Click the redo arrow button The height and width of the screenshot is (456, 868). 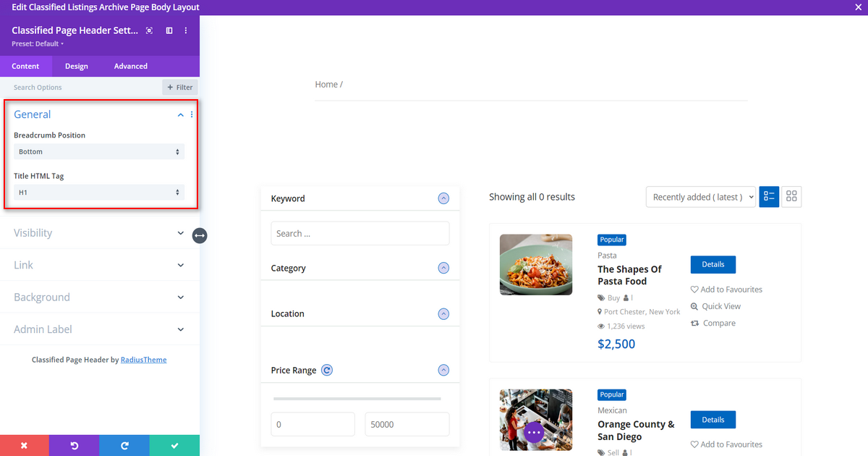124,446
